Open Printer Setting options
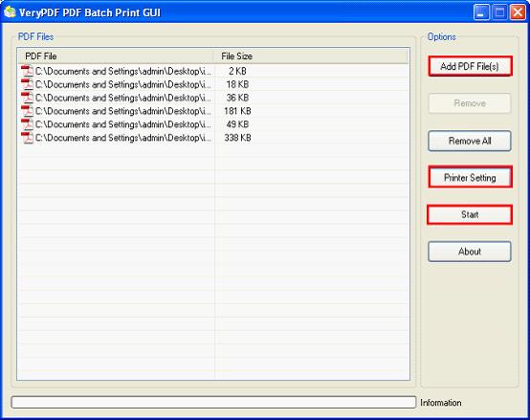The image size is (530, 420). [x=470, y=177]
